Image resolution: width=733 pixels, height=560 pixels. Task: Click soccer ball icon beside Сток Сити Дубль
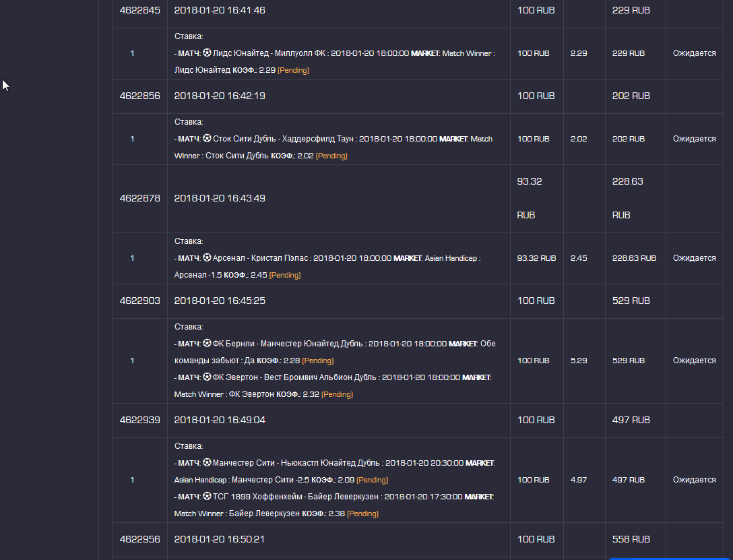pos(207,139)
